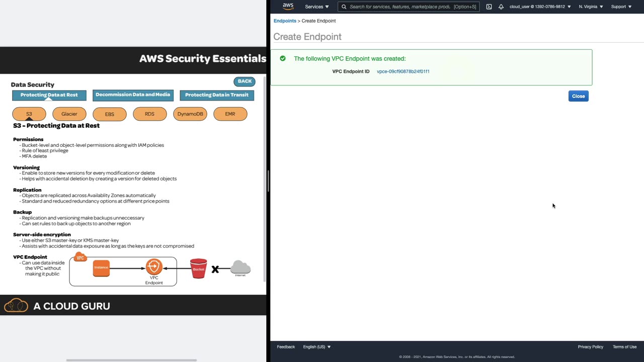
Task: Select the DynamoDB service pill
Action: 190,114
